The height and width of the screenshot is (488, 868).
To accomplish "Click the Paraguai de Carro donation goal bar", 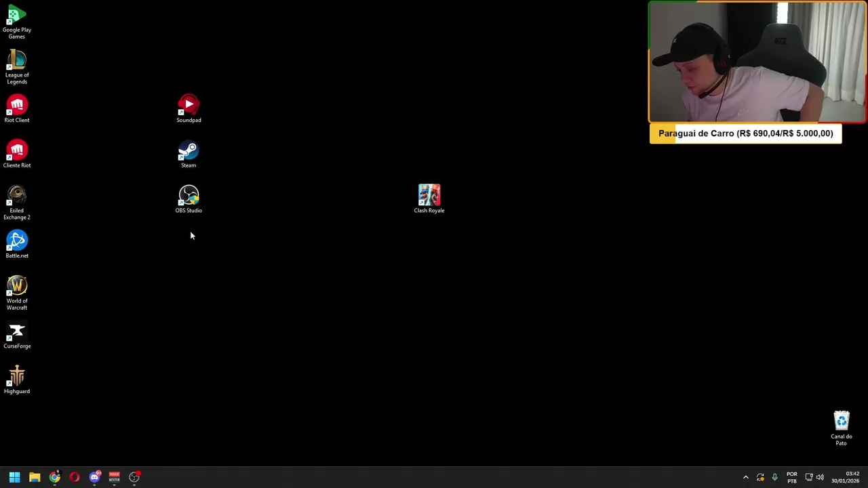I will [x=746, y=134].
